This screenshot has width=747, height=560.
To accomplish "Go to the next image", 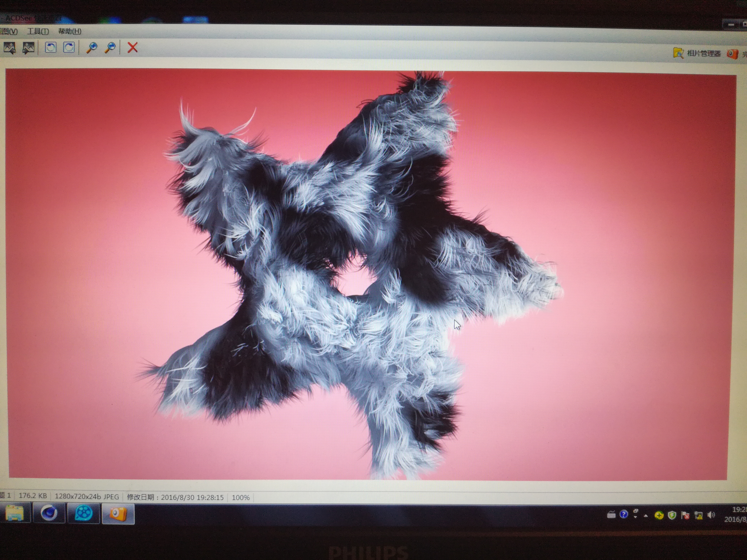I will 28,48.
